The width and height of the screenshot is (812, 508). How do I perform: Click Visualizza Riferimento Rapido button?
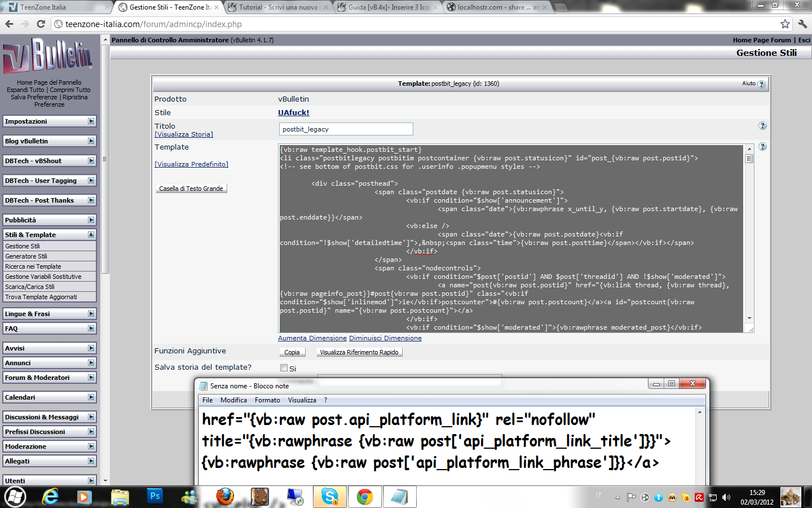359,352
